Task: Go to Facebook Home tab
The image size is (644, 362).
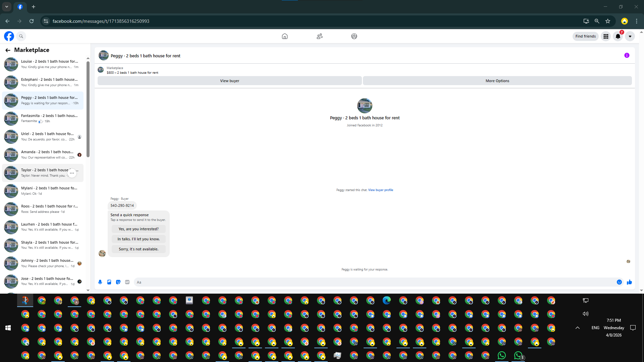Action: pyautogui.click(x=284, y=36)
